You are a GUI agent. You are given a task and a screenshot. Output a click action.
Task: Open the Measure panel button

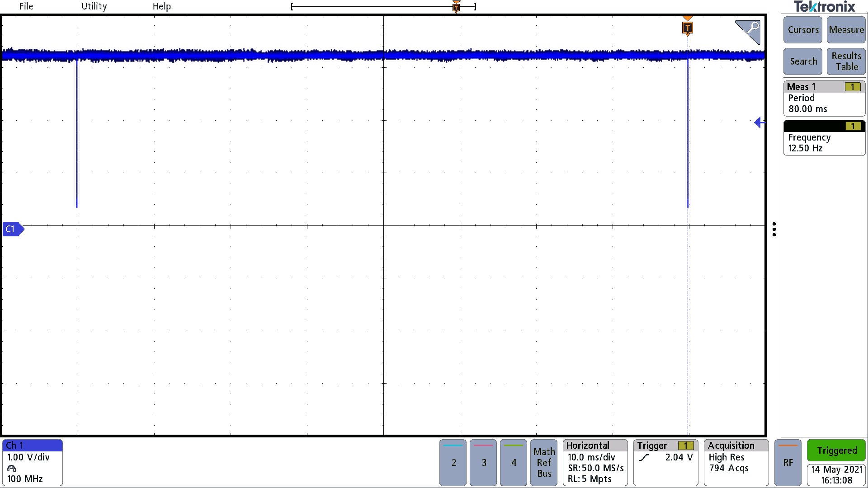(x=846, y=30)
